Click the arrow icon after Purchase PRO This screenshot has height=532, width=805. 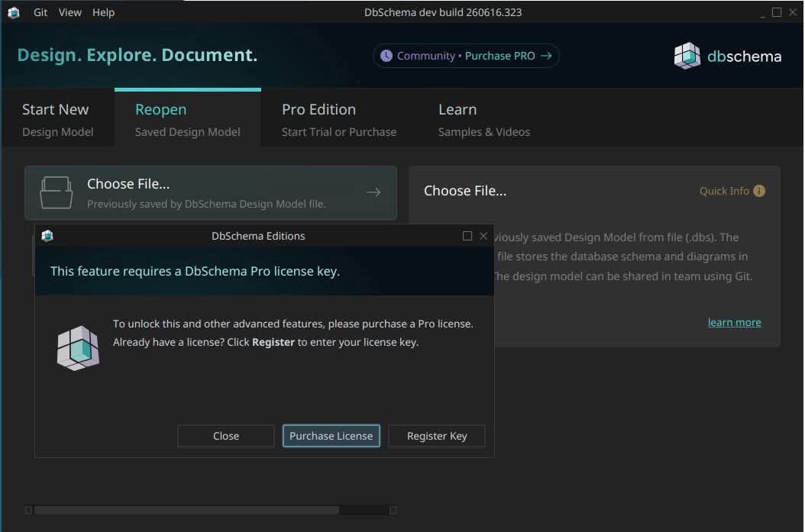click(x=546, y=56)
